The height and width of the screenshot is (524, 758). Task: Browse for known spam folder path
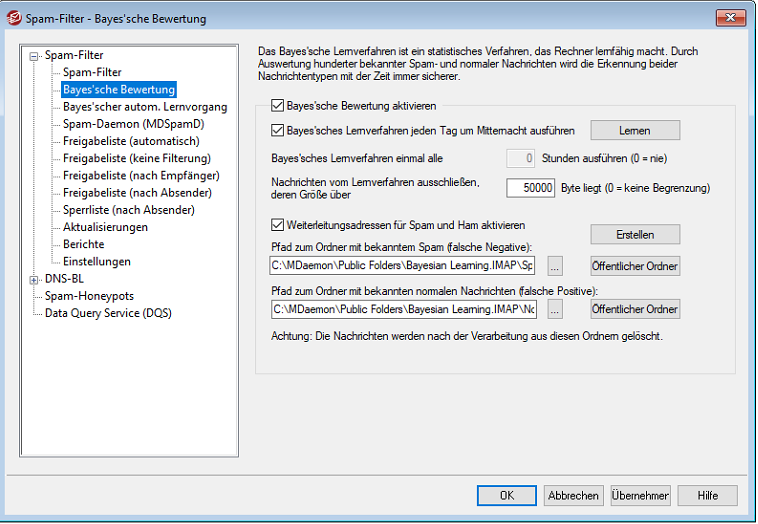555,266
